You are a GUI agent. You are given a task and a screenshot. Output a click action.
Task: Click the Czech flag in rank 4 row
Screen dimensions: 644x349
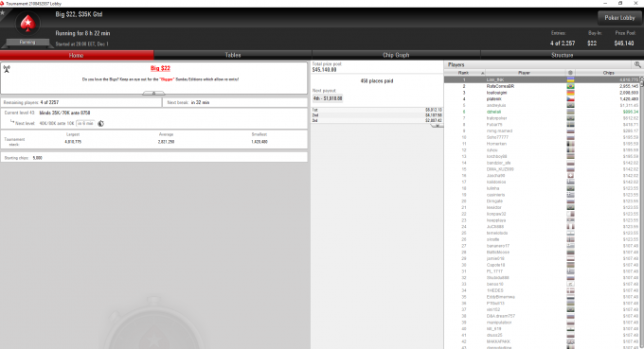click(570, 99)
